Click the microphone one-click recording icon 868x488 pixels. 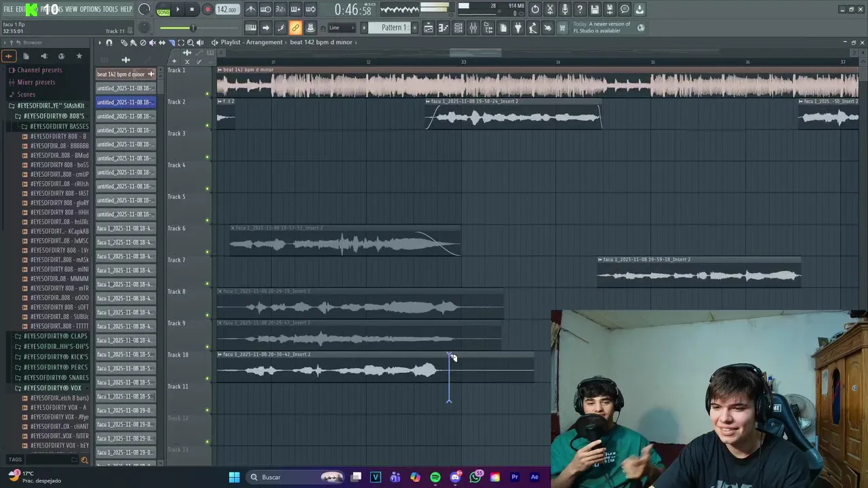pos(566,9)
